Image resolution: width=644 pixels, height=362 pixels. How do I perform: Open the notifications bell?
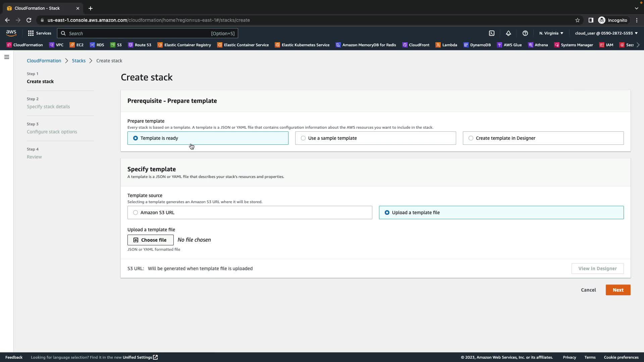point(508,33)
